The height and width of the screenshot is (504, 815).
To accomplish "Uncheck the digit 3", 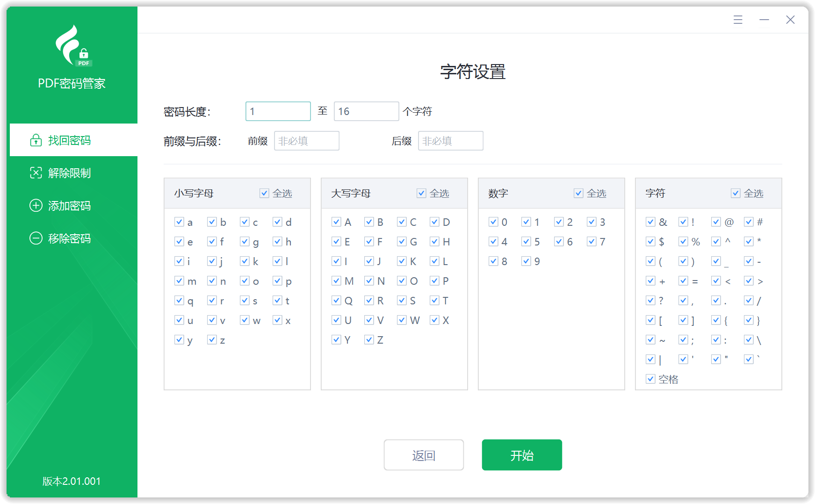I will click(x=591, y=222).
